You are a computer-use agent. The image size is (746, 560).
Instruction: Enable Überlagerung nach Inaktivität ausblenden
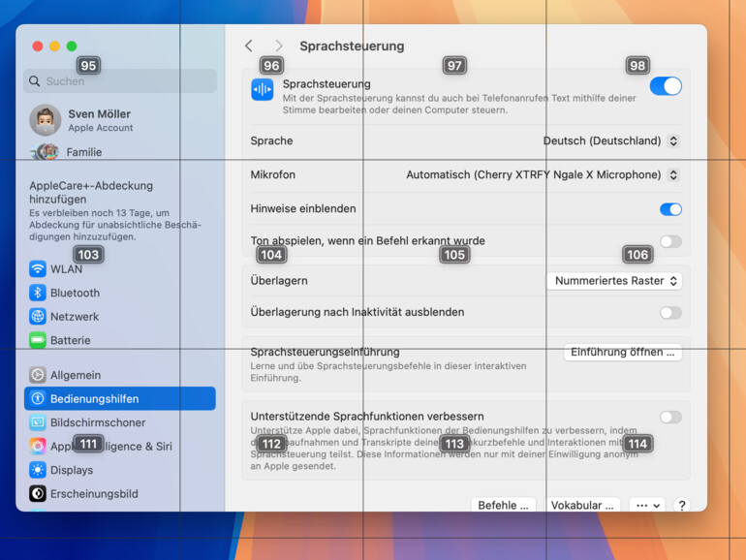670,313
